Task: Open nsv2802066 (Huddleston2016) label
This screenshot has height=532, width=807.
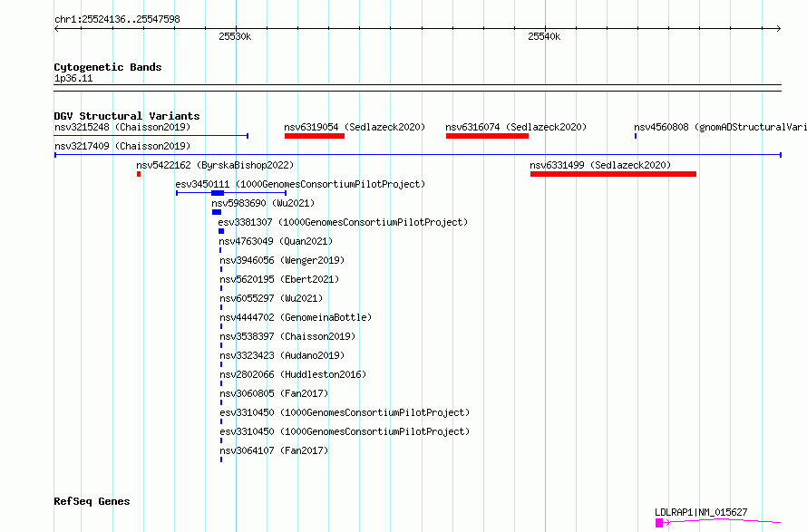Action: tap(293, 374)
